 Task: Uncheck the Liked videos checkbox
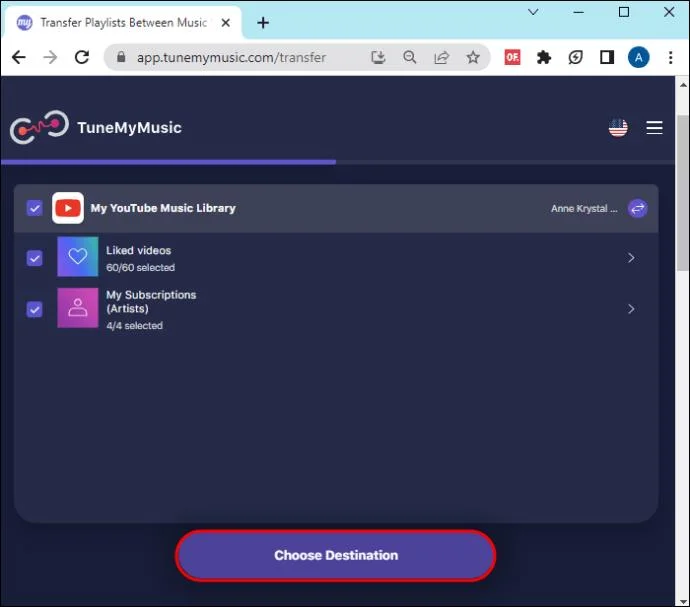click(34, 258)
